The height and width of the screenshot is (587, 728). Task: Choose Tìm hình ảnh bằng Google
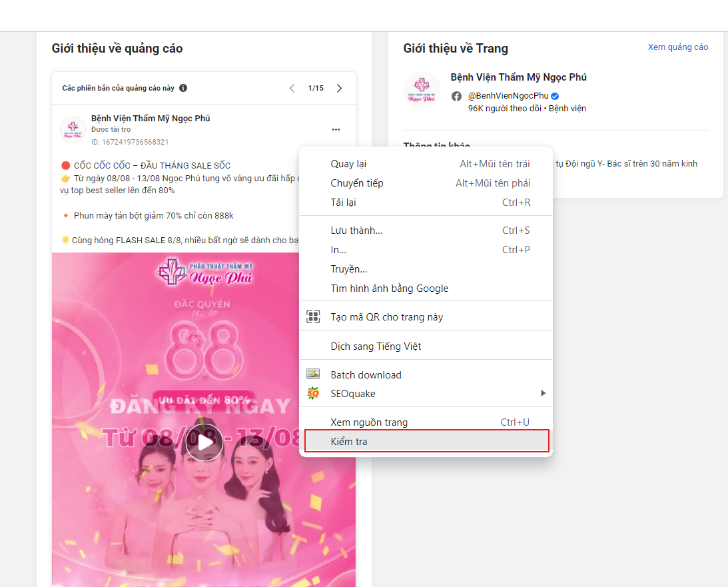click(426, 289)
